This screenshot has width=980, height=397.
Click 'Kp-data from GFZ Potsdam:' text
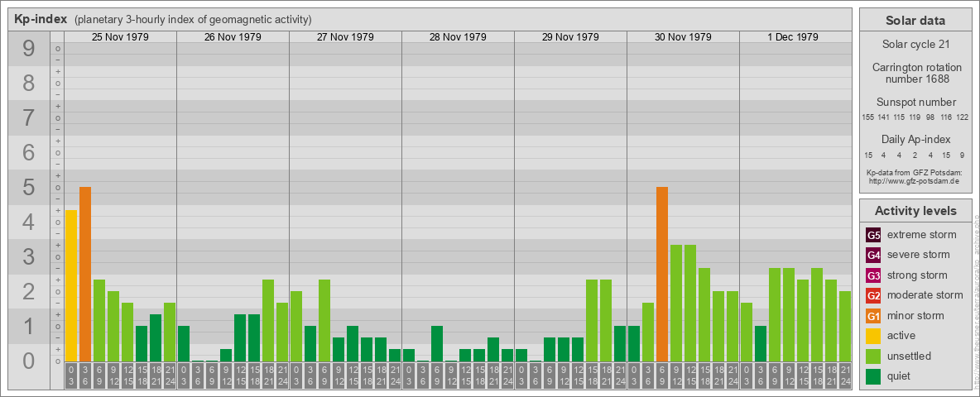[x=914, y=172]
